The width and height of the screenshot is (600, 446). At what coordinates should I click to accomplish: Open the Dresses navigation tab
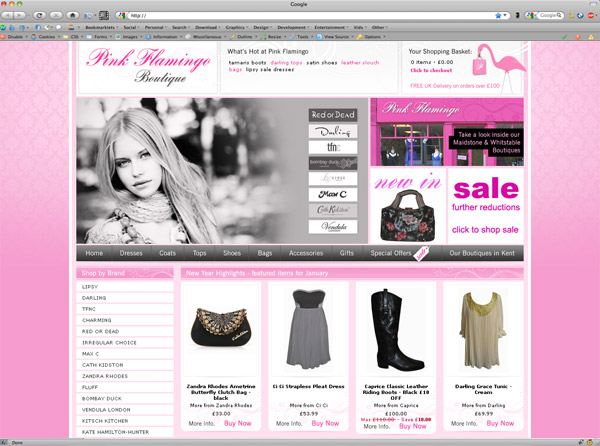[x=132, y=253]
